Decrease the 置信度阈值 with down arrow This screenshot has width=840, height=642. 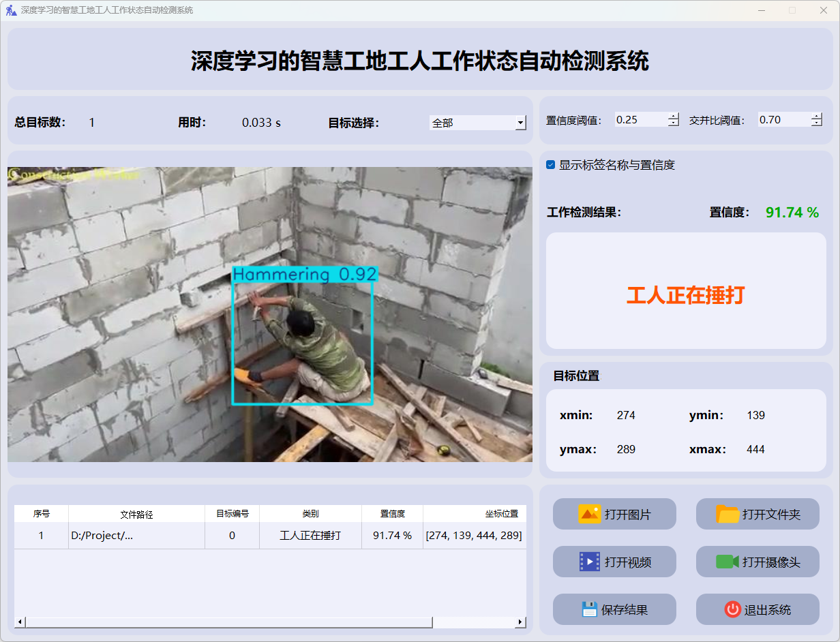coord(674,123)
